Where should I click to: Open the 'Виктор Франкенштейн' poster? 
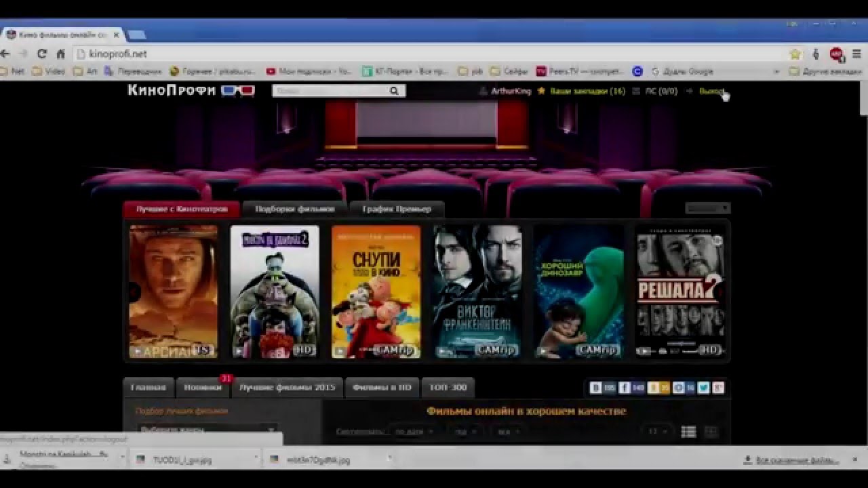coord(477,291)
